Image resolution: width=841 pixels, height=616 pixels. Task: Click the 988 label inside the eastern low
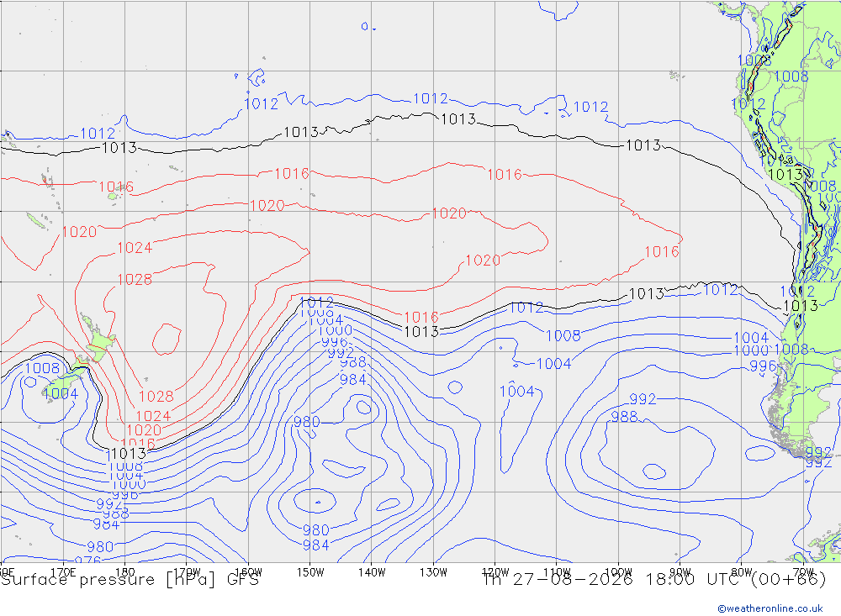click(x=624, y=417)
